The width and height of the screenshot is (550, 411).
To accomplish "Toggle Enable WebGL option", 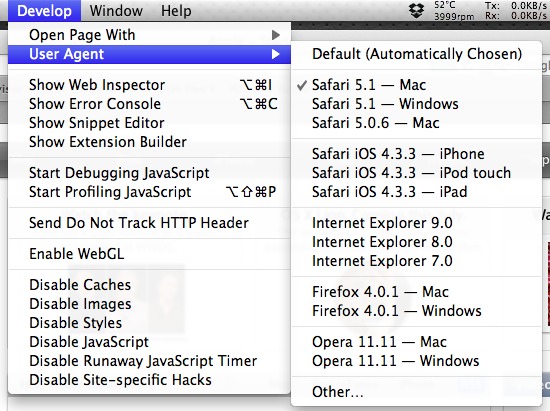I will pyautogui.click(x=149, y=254).
